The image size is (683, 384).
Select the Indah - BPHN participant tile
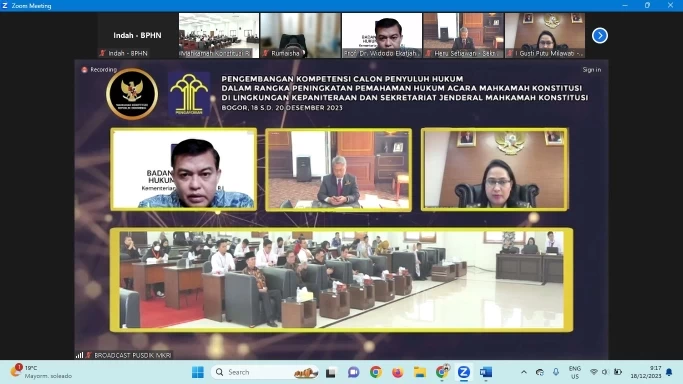tap(137, 35)
